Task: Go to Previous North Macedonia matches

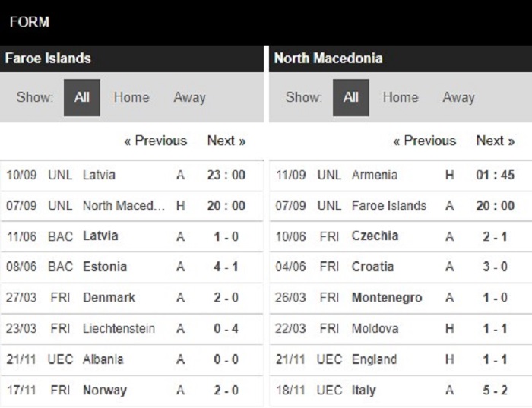Action: pyautogui.click(x=424, y=141)
